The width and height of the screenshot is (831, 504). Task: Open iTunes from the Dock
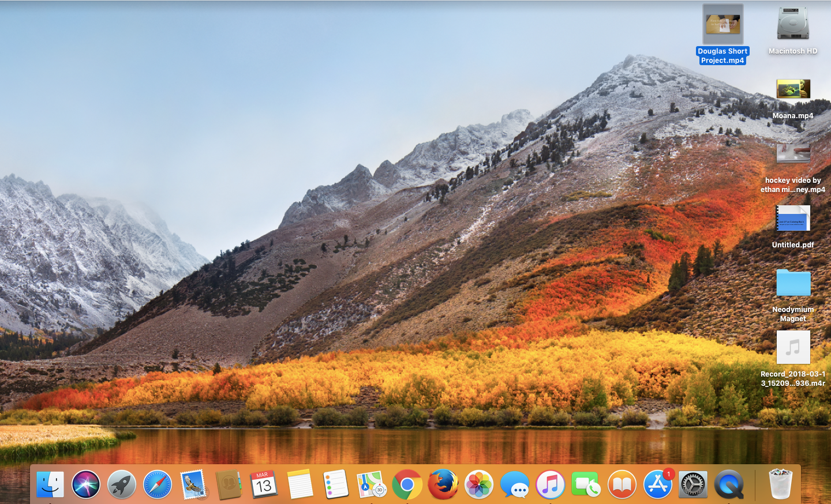pos(550,484)
